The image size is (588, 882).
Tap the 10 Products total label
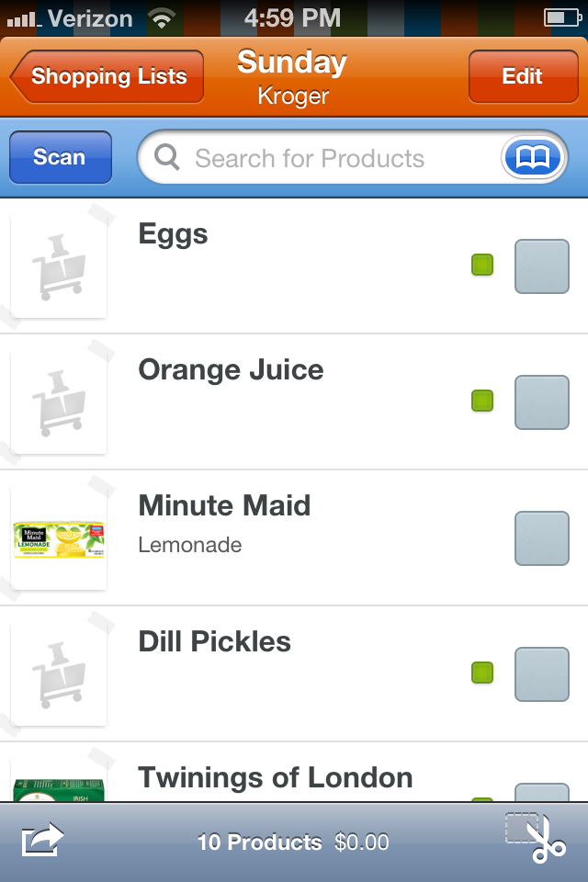[259, 842]
